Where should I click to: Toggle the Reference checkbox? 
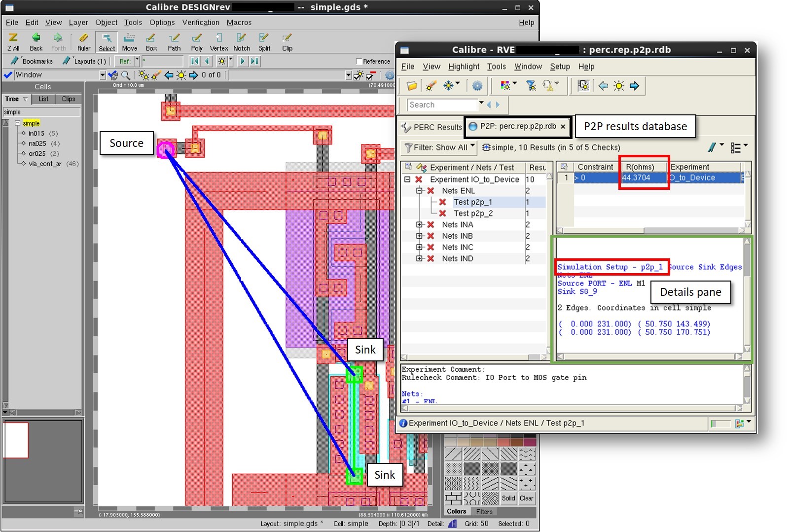[x=359, y=62]
